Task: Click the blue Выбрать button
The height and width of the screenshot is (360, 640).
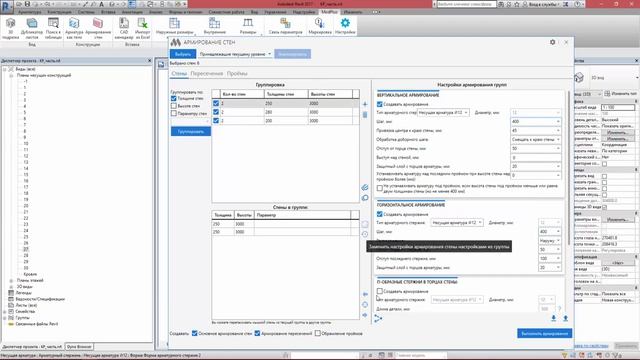Action: click(x=183, y=54)
